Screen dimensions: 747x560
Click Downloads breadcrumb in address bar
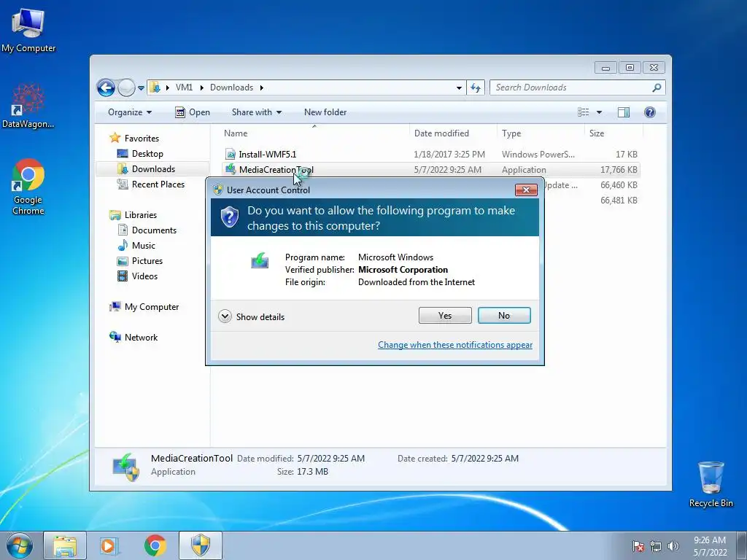(231, 87)
